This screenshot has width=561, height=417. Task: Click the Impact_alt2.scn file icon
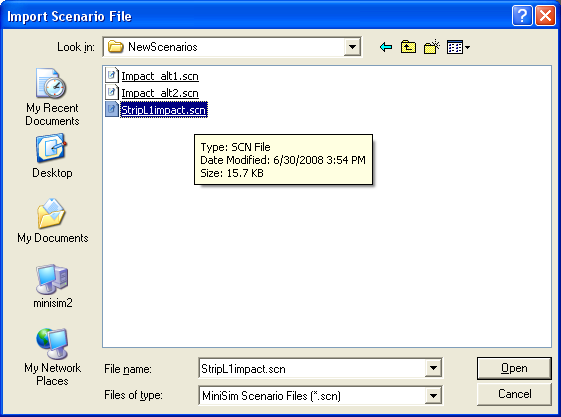[112, 93]
